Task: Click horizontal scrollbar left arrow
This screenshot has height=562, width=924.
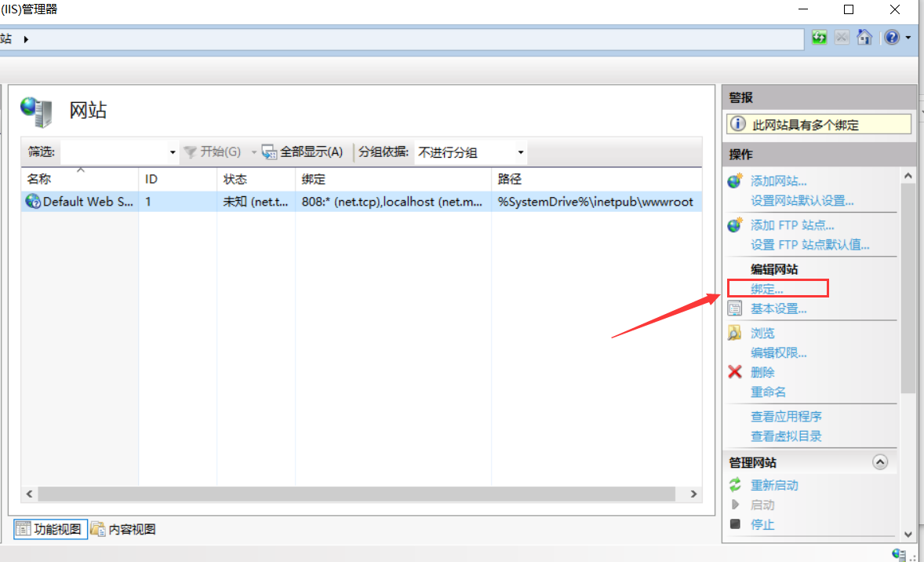Action: [30, 494]
